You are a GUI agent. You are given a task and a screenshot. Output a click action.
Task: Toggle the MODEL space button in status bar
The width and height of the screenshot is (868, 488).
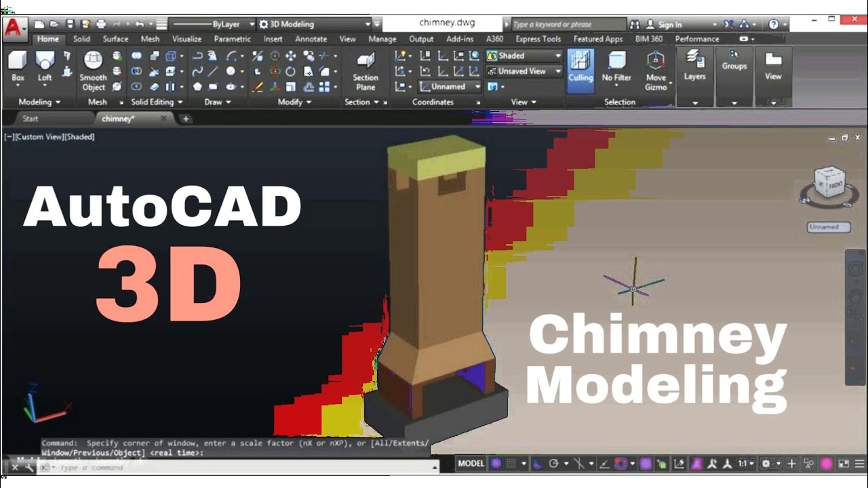[x=471, y=464]
